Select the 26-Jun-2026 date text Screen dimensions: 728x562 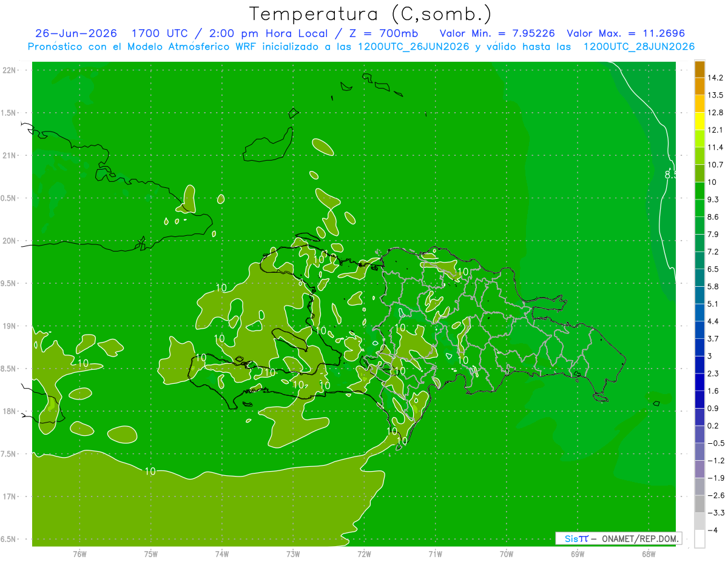(76, 33)
